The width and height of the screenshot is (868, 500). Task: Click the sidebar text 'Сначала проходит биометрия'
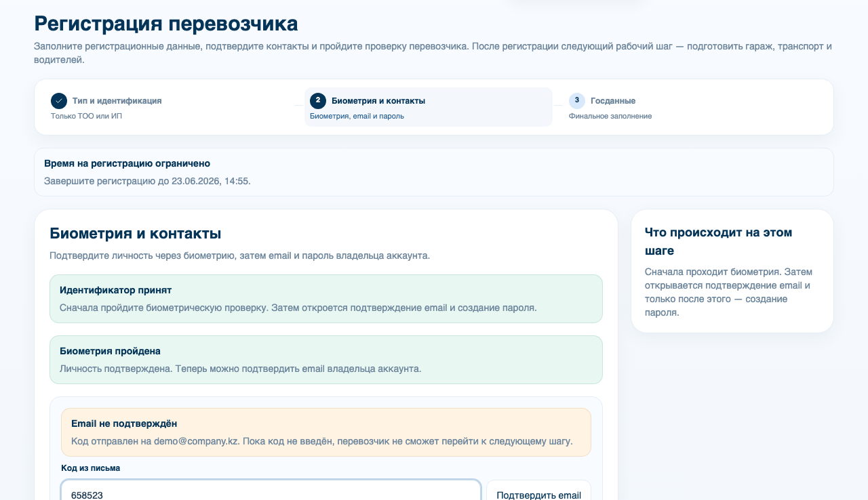[x=728, y=292]
